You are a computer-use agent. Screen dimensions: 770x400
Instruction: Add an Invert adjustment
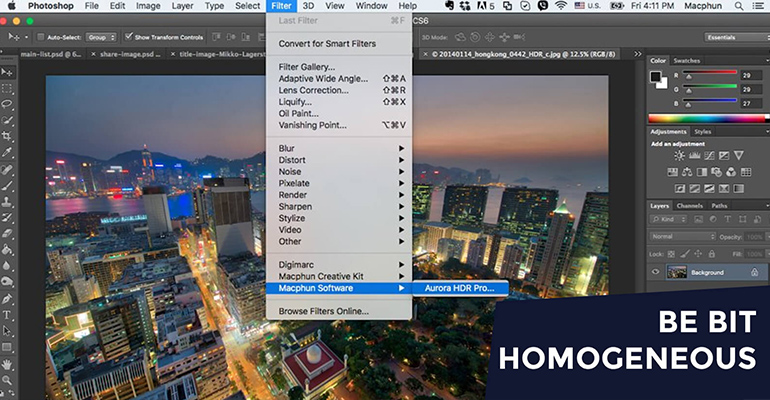680,188
